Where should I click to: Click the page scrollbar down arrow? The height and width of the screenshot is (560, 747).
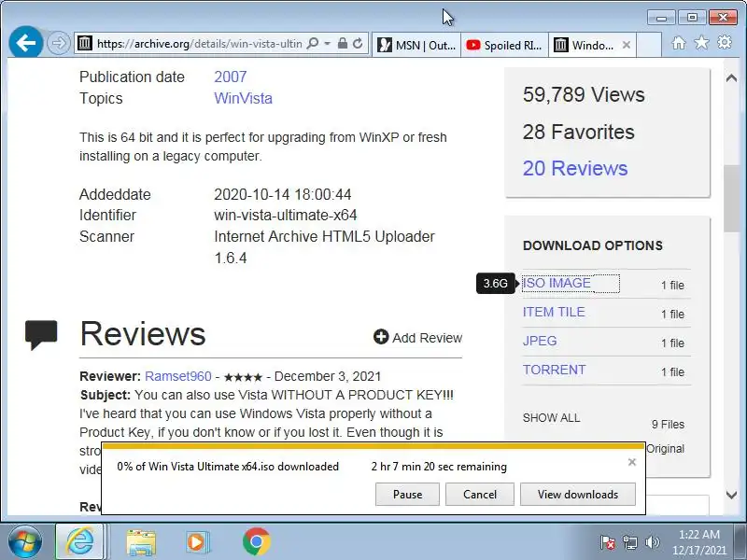pos(731,495)
